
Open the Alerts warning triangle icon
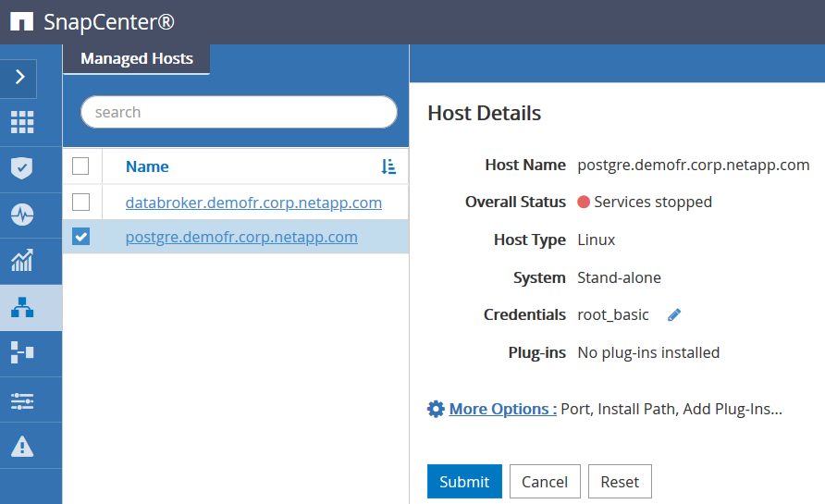tap(22, 447)
